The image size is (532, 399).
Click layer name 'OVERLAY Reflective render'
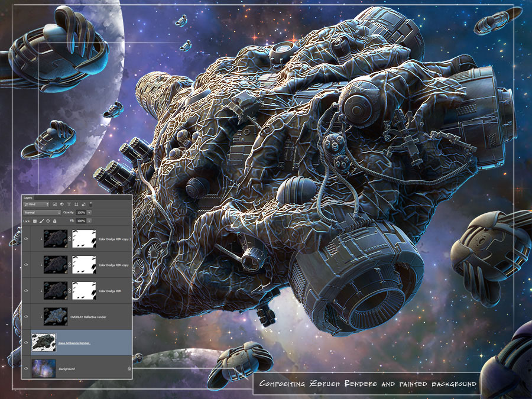[88, 317]
